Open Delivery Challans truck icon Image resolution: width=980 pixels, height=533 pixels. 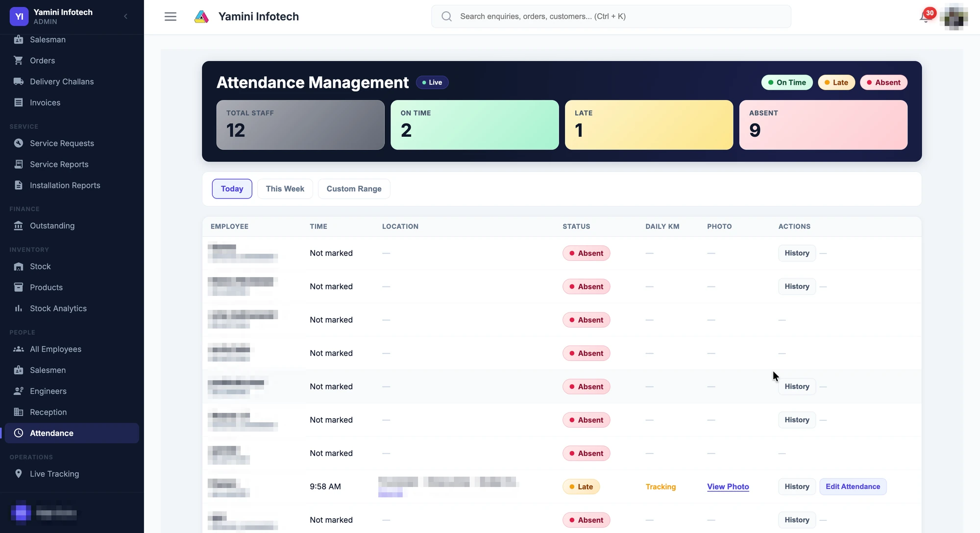point(19,81)
